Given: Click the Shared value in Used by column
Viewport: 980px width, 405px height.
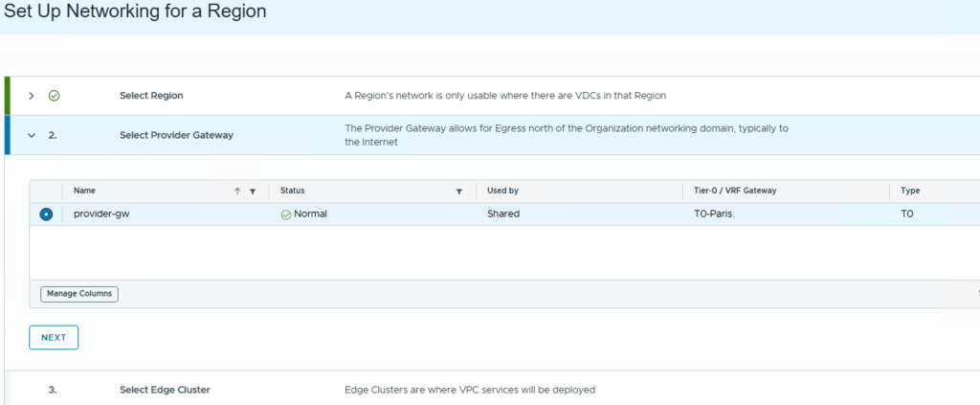Looking at the screenshot, I should pyautogui.click(x=503, y=214).
